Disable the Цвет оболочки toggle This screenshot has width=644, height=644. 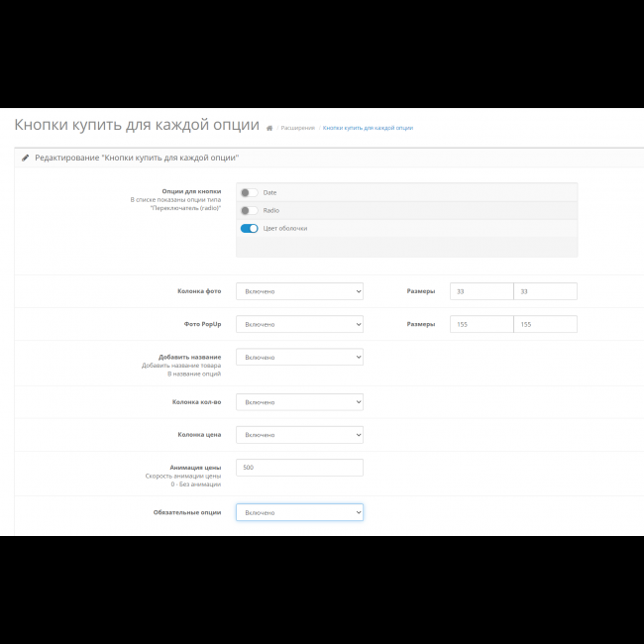[249, 228]
